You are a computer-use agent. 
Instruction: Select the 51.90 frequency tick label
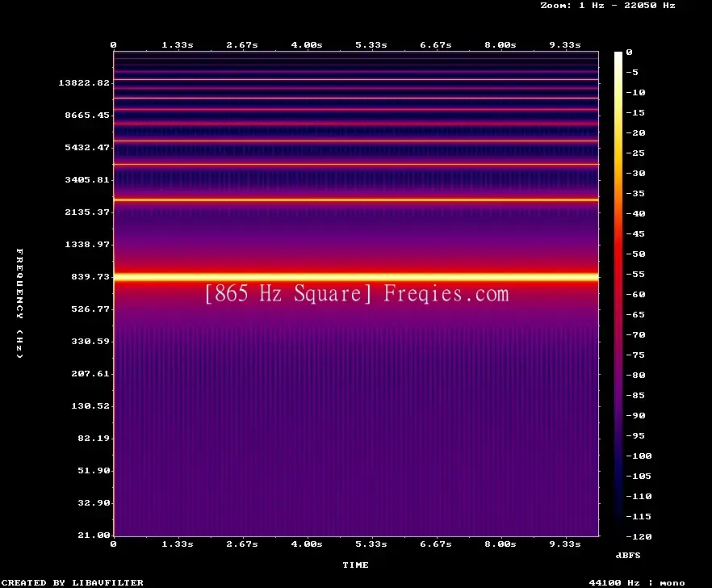pyautogui.click(x=94, y=470)
